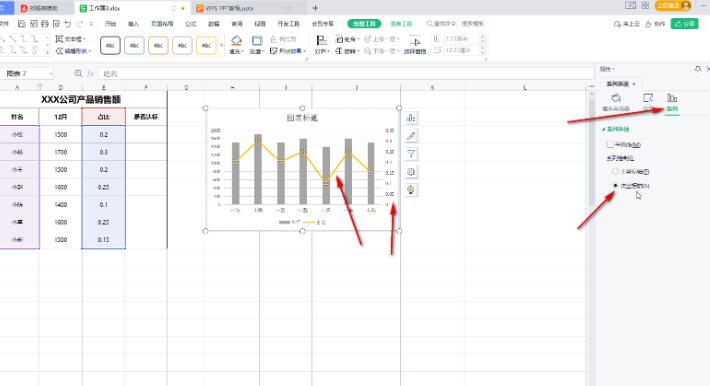Viewport: 710px width, 386px height.
Task: Open the Formulas (公式) ribbon tab
Action: [x=191, y=24]
